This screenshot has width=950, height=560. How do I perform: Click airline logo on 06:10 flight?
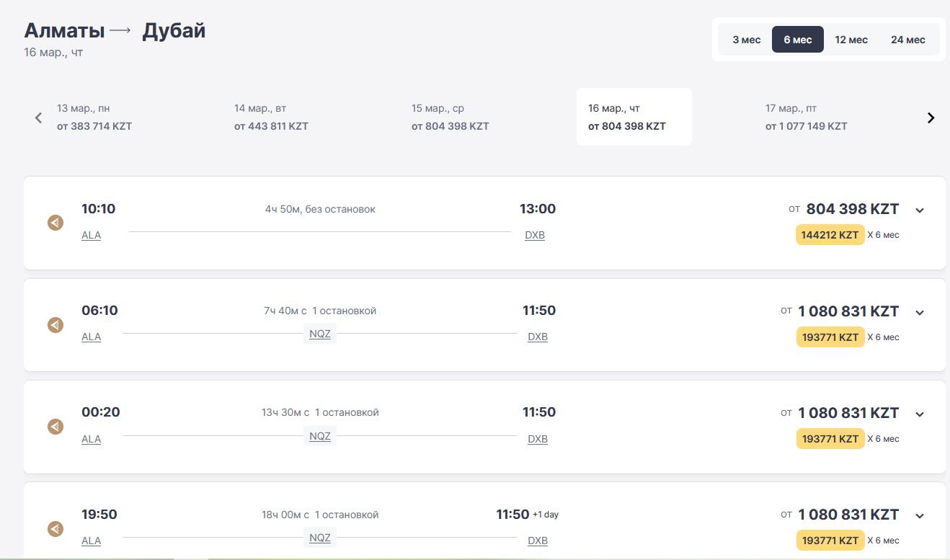(56, 325)
